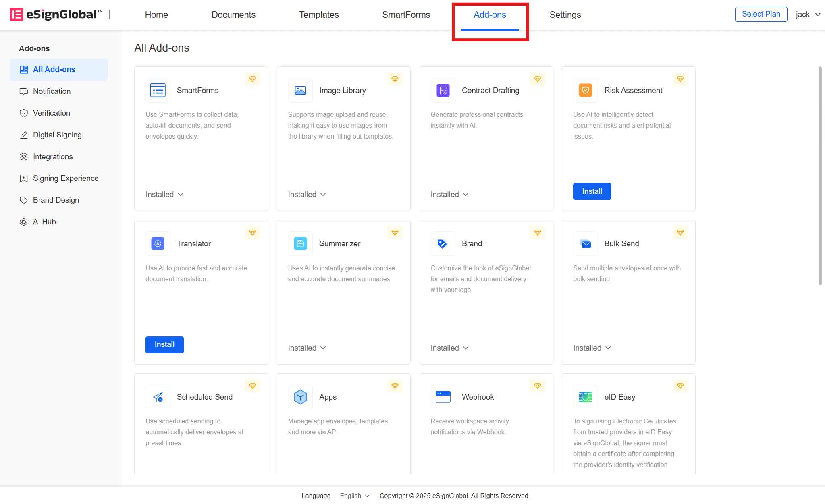This screenshot has height=504, width=825.
Task: Click the premium diamond badge on Bulk Send
Action: [680, 232]
